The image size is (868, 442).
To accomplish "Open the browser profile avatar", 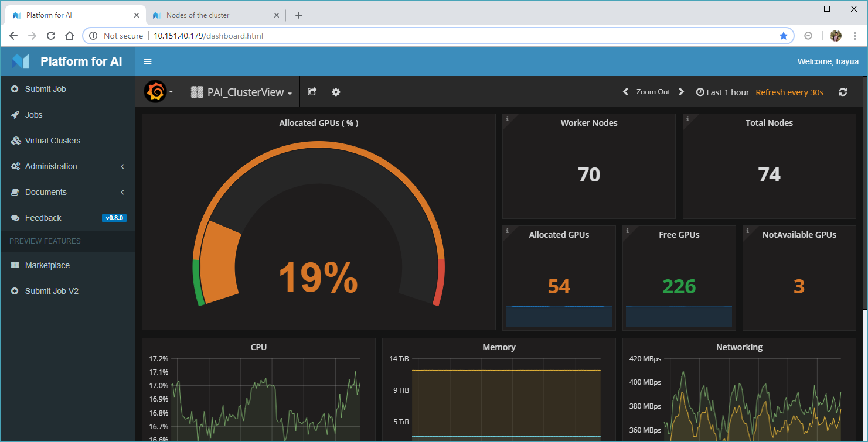I will [x=836, y=36].
